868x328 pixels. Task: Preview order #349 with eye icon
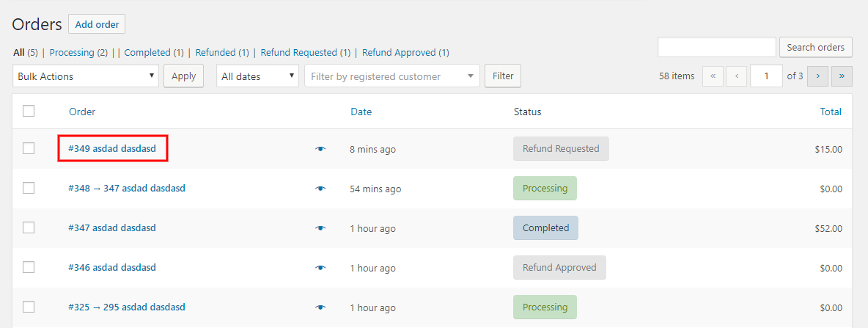(320, 149)
